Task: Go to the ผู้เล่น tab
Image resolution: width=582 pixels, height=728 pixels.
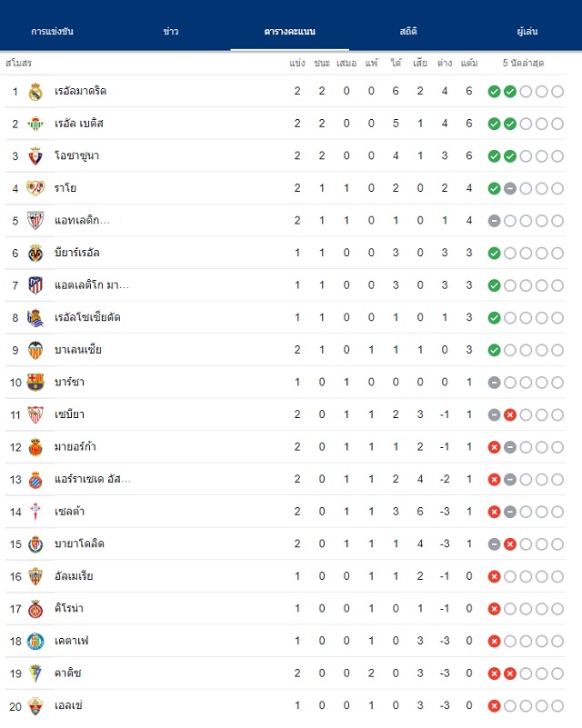Action: (527, 31)
